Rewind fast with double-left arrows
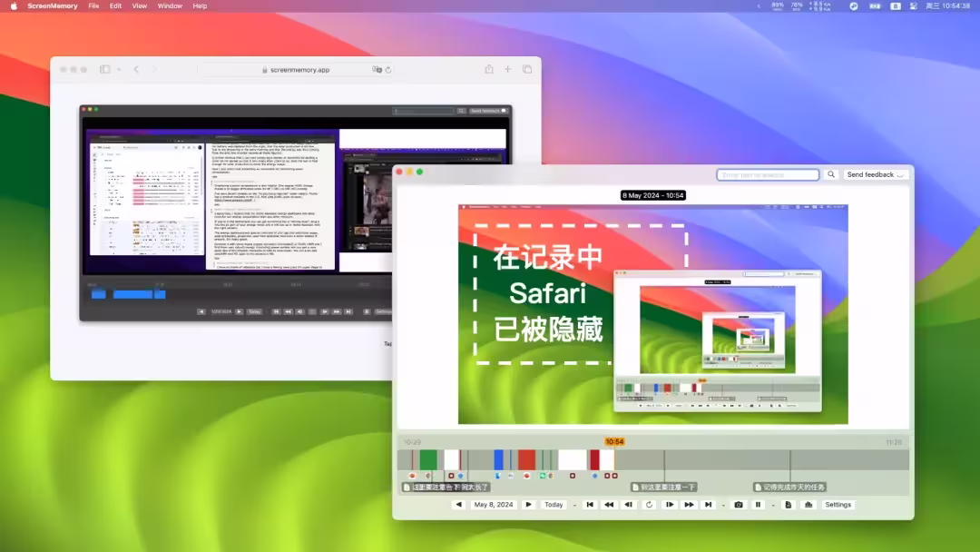Viewport: 980px width, 552px height. point(609,505)
